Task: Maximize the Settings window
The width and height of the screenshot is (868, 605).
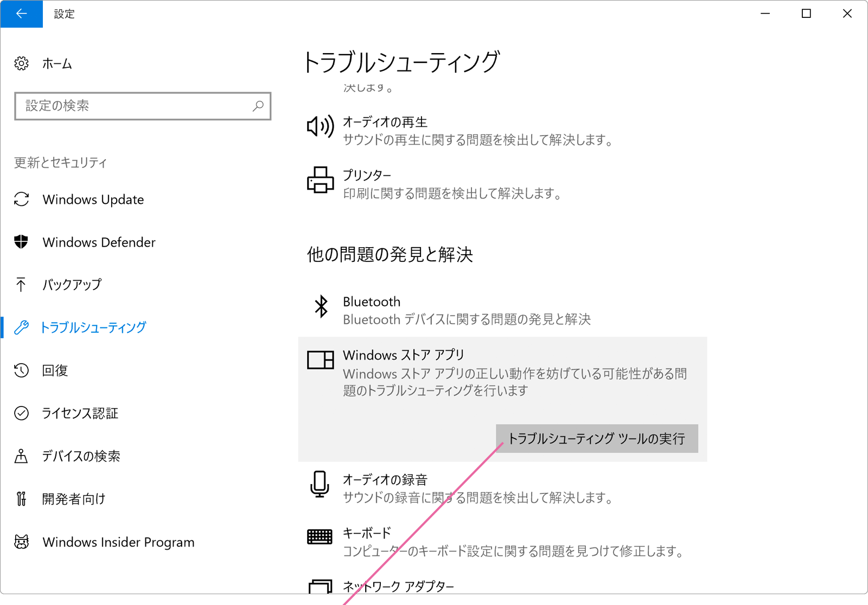Action: (x=806, y=14)
